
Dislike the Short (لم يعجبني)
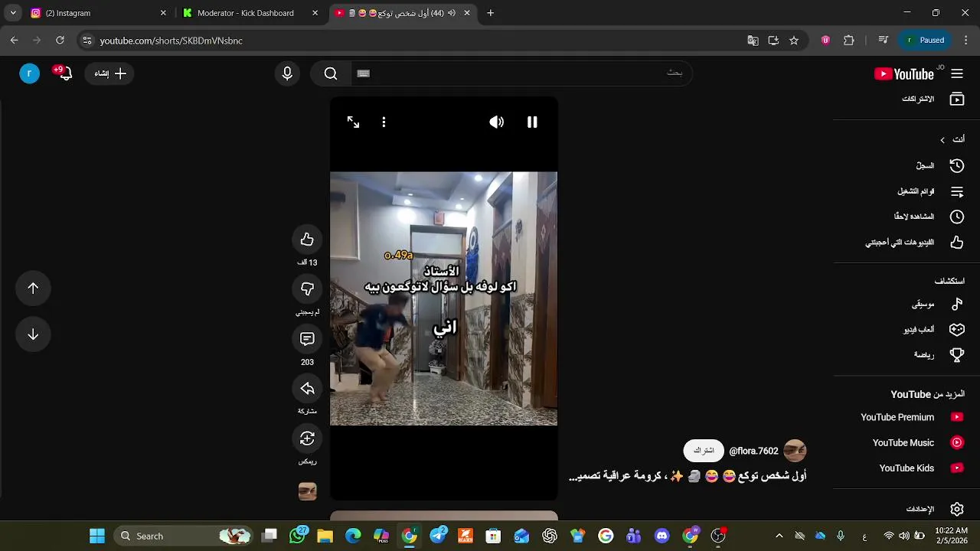click(x=307, y=289)
